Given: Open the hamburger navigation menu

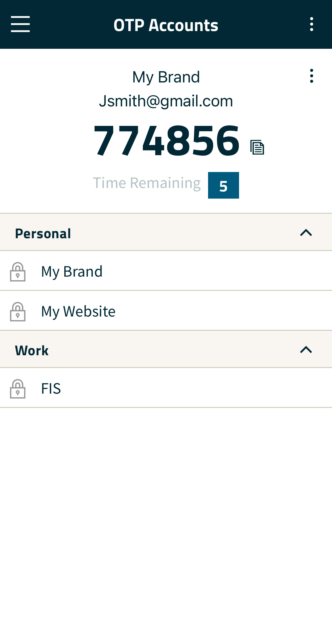Looking at the screenshot, I should [20, 24].
